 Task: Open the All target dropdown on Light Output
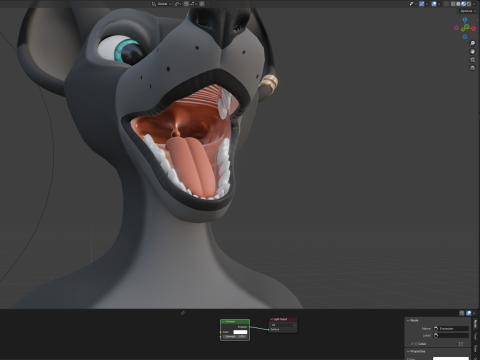[283, 325]
